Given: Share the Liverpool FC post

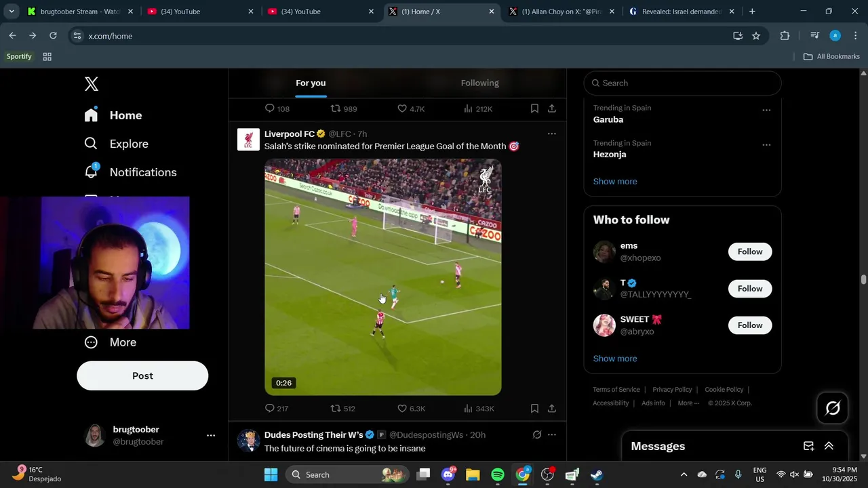Looking at the screenshot, I should coord(552,409).
